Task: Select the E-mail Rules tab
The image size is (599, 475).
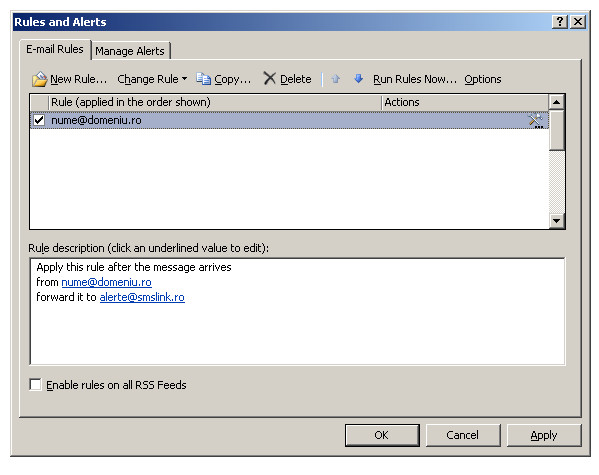Action: [55, 49]
